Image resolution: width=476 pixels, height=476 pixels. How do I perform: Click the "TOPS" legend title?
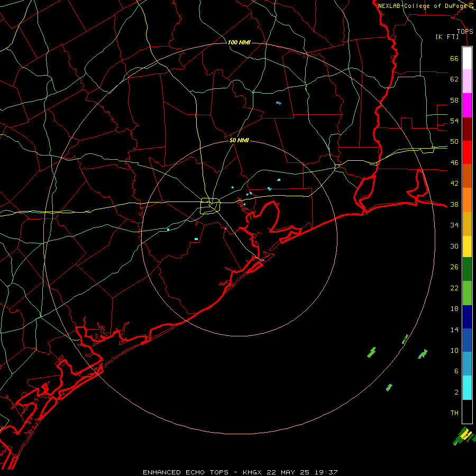(x=465, y=32)
